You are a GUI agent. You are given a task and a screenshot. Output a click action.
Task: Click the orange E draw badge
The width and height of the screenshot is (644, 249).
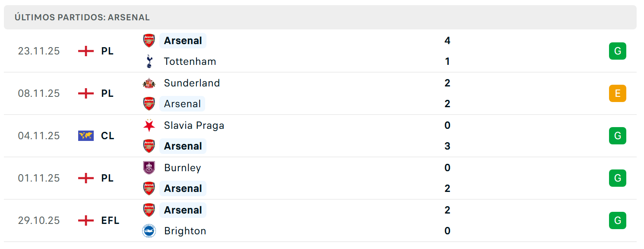point(618,93)
